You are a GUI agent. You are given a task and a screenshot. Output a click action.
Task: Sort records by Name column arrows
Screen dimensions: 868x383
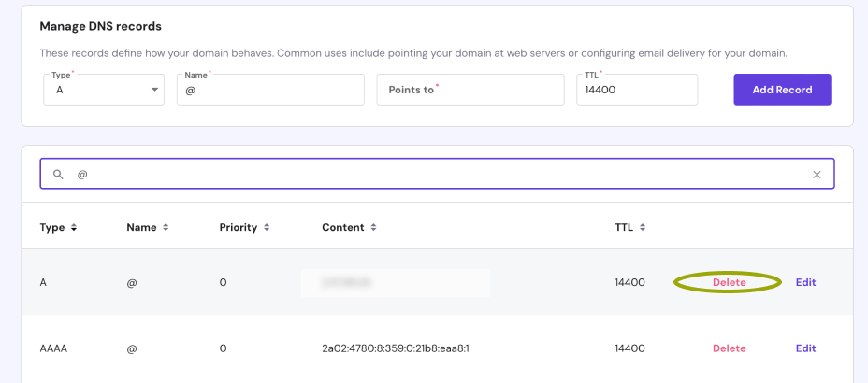click(166, 227)
